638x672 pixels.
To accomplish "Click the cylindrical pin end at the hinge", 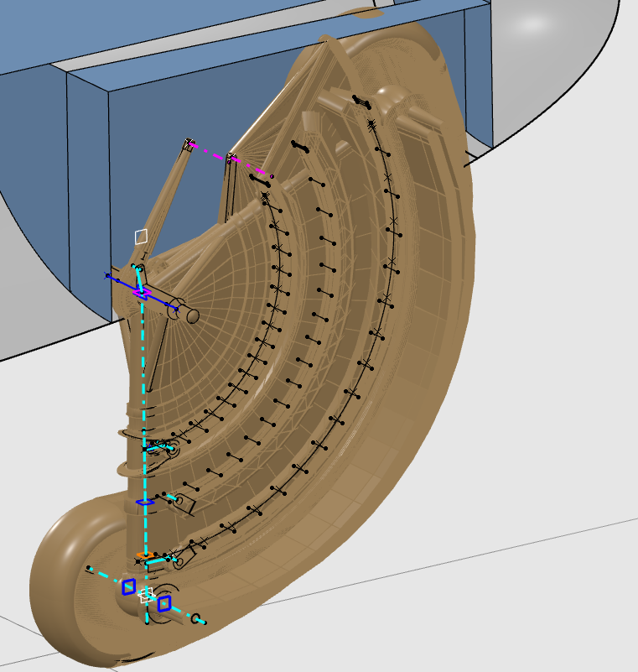I will (192, 315).
